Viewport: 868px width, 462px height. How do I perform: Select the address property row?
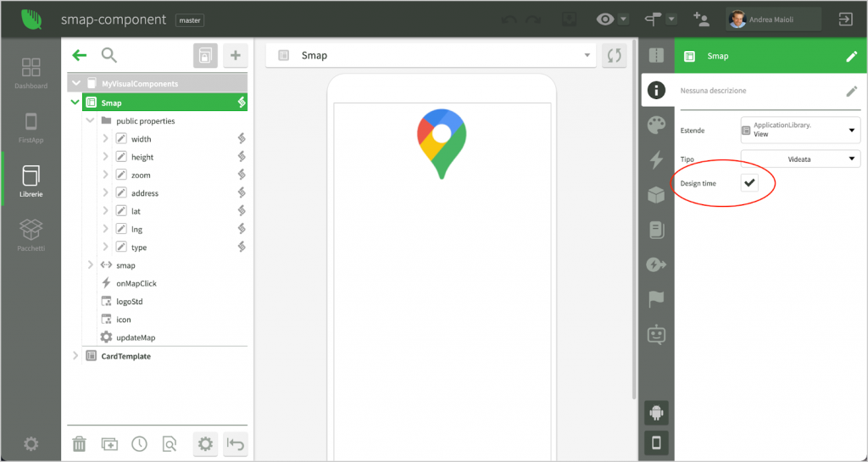click(x=173, y=193)
